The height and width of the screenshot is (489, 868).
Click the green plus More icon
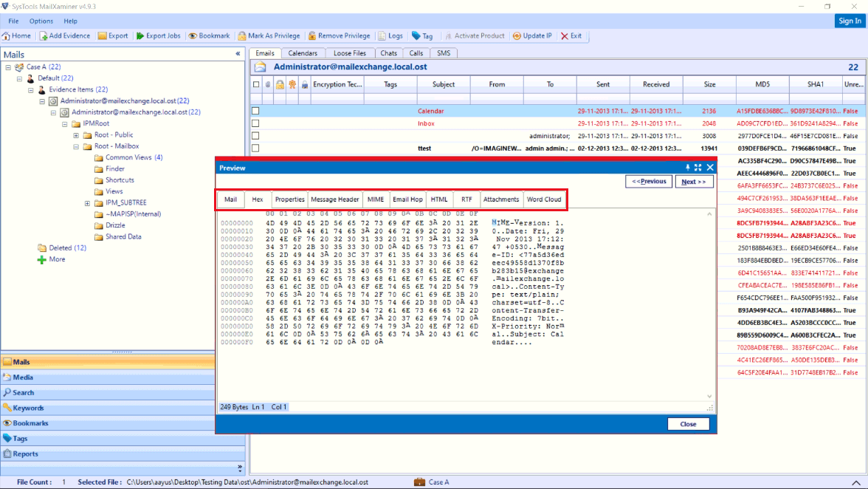(41, 259)
